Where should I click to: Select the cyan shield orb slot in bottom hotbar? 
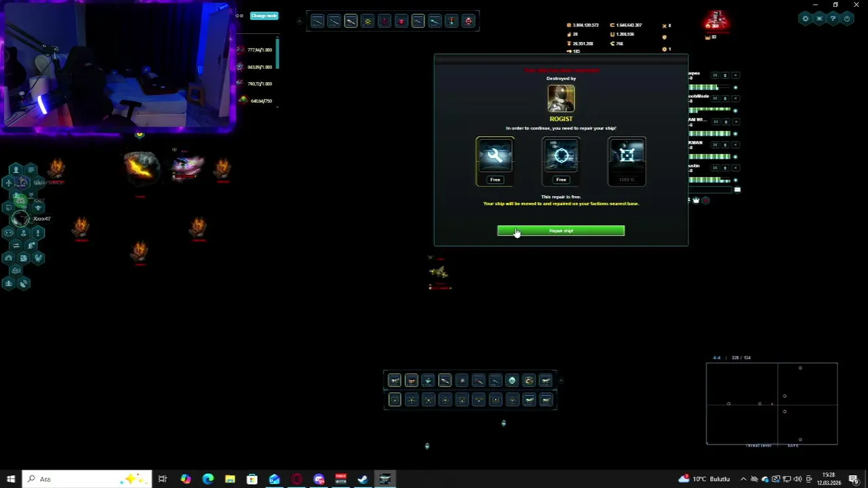coord(512,380)
